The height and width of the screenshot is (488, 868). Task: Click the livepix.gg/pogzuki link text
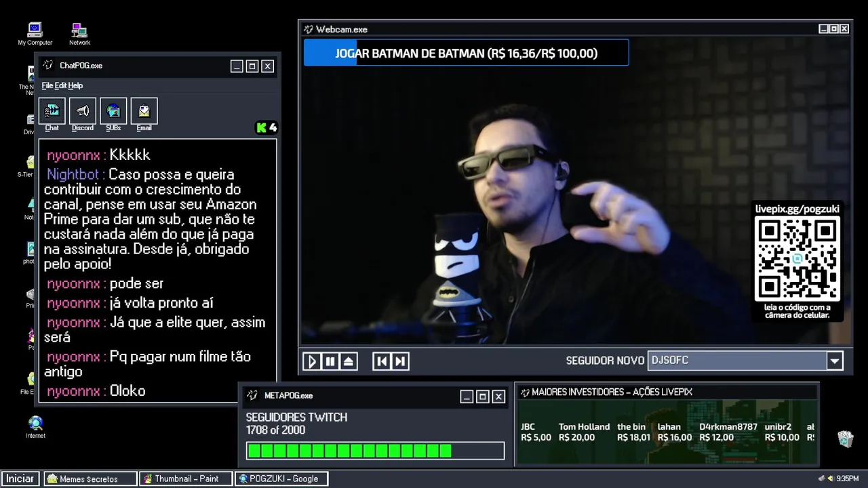[797, 209]
